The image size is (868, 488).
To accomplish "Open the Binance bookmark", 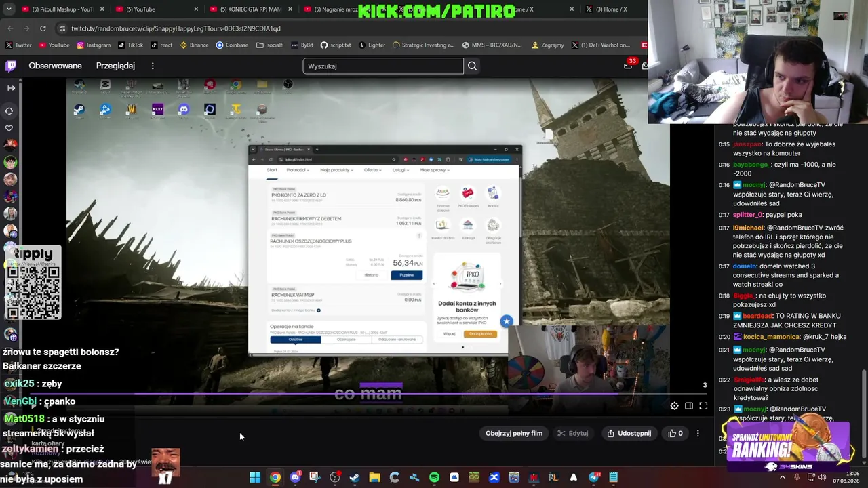I will point(195,45).
